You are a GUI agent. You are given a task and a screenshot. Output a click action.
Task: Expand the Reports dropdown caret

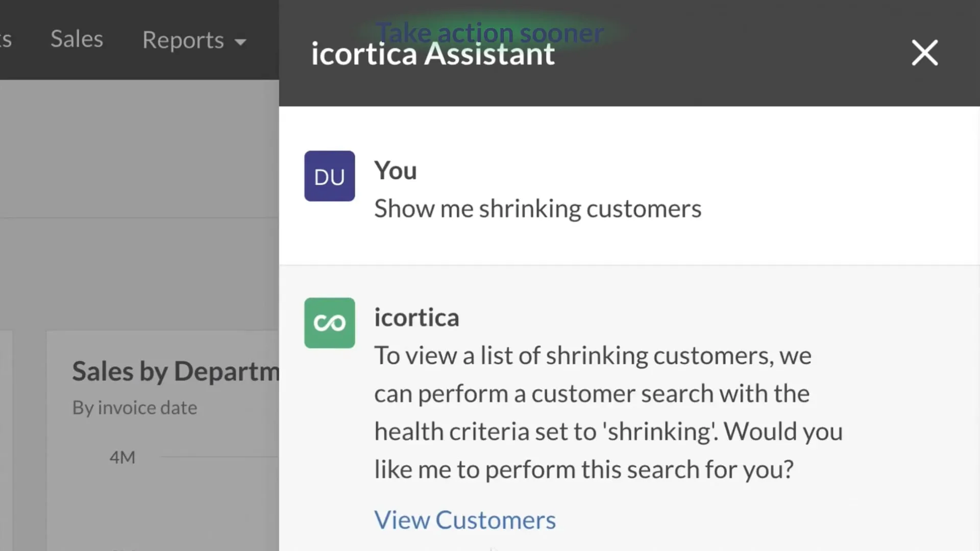(240, 42)
